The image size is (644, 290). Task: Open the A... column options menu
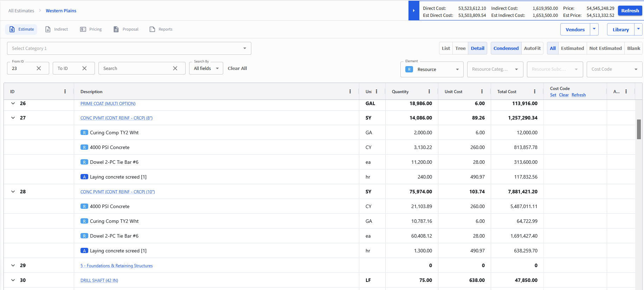pyautogui.click(x=626, y=91)
